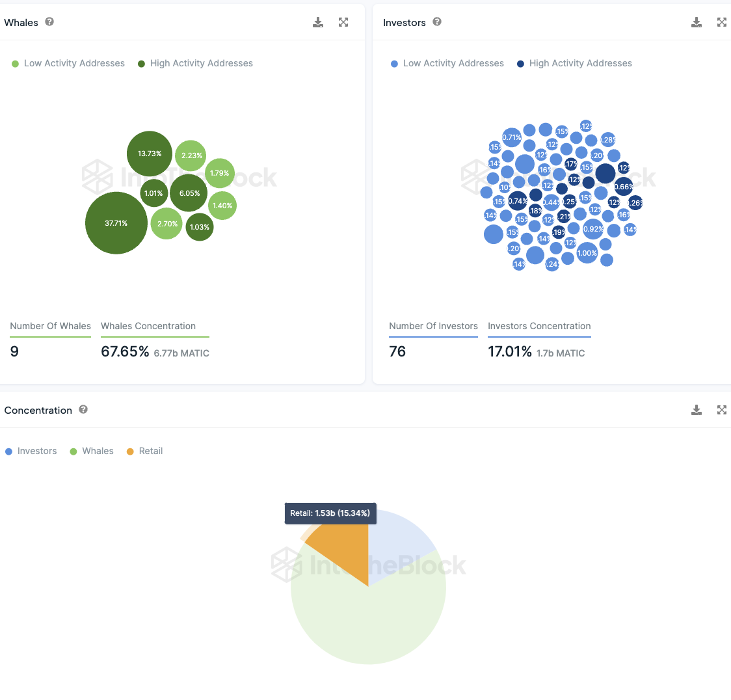The image size is (731, 700).
Task: Select the 13.73% whale bubble
Action: click(150, 154)
